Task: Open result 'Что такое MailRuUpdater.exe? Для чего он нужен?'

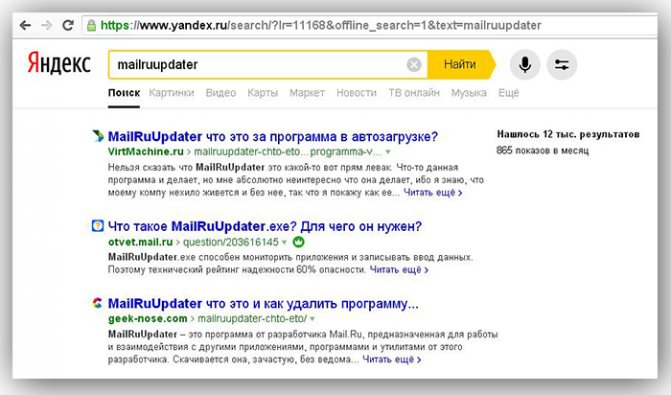Action: point(265,226)
